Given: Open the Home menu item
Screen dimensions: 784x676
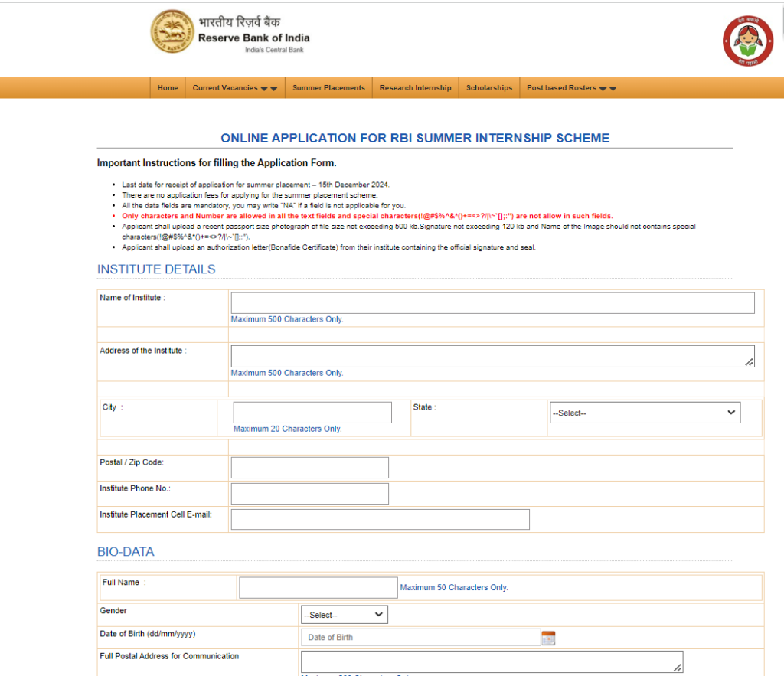Looking at the screenshot, I should pyautogui.click(x=168, y=87).
